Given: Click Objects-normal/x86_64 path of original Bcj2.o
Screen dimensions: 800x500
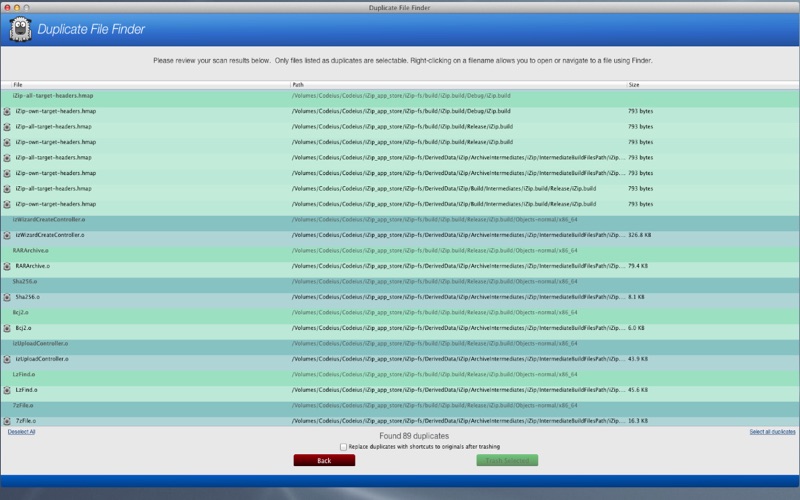Looking at the screenshot, I should 435,312.
